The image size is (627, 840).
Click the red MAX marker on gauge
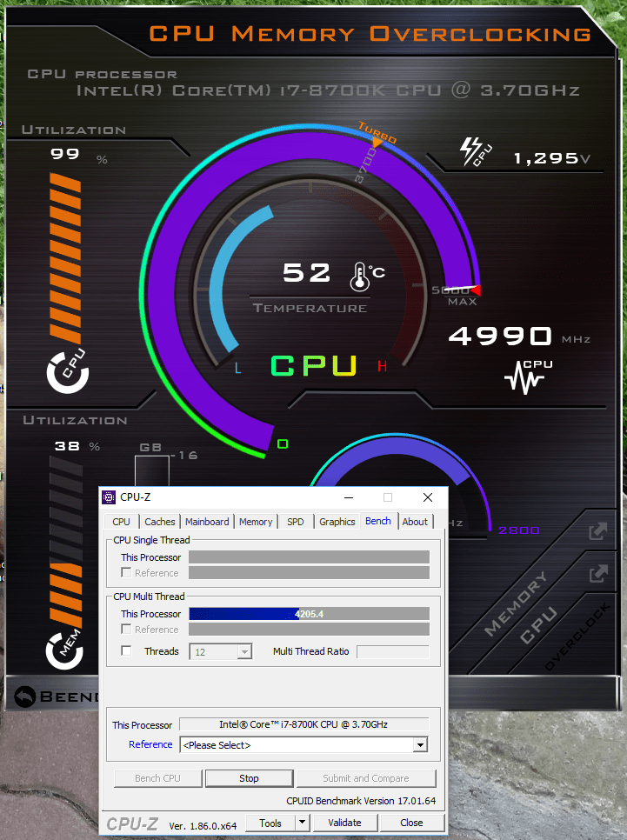click(x=475, y=290)
